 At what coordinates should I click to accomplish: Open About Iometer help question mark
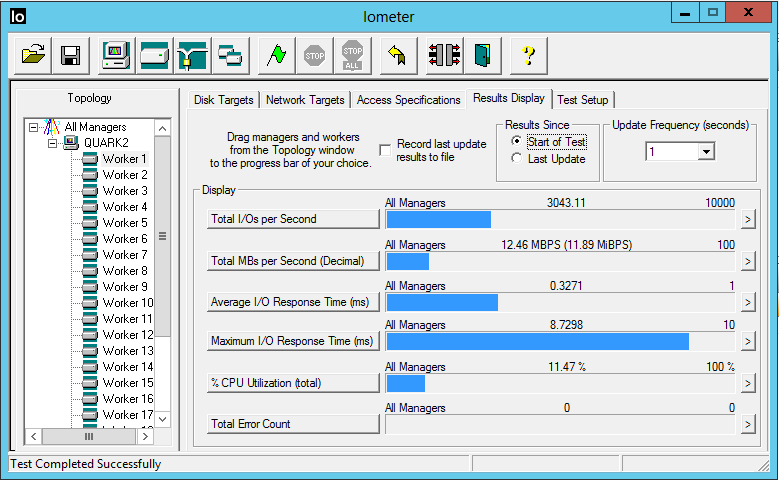529,55
